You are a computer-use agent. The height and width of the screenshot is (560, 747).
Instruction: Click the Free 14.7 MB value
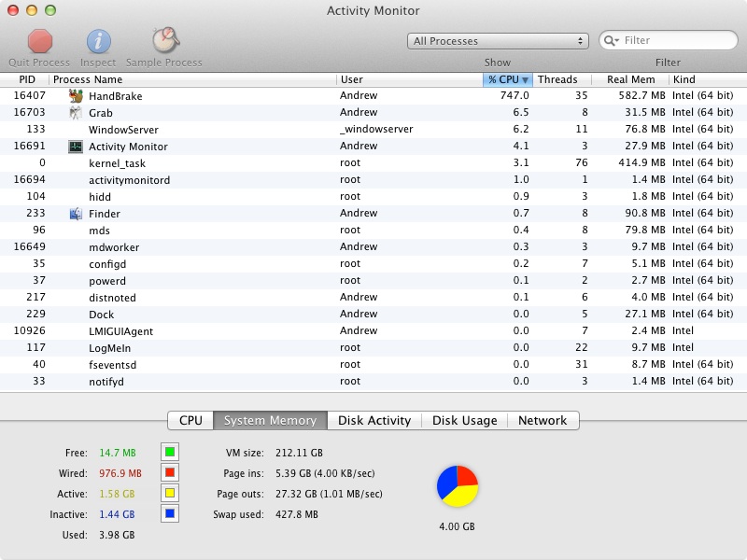click(x=118, y=453)
